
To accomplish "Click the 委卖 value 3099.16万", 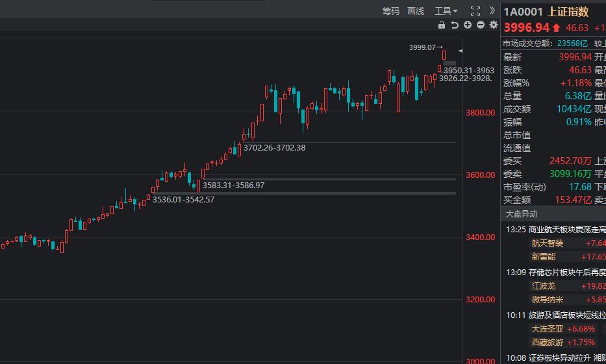I will pyautogui.click(x=570, y=174).
